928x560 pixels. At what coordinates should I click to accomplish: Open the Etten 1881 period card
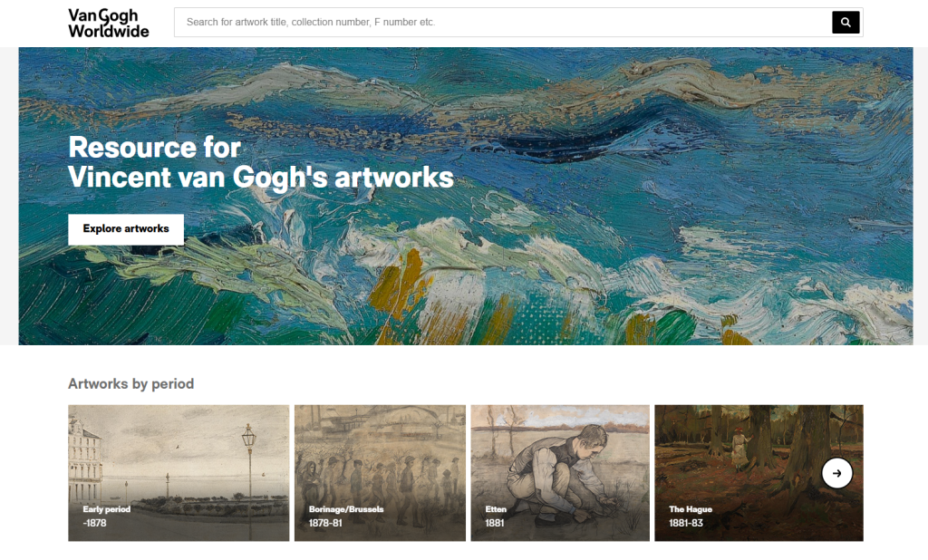point(560,473)
